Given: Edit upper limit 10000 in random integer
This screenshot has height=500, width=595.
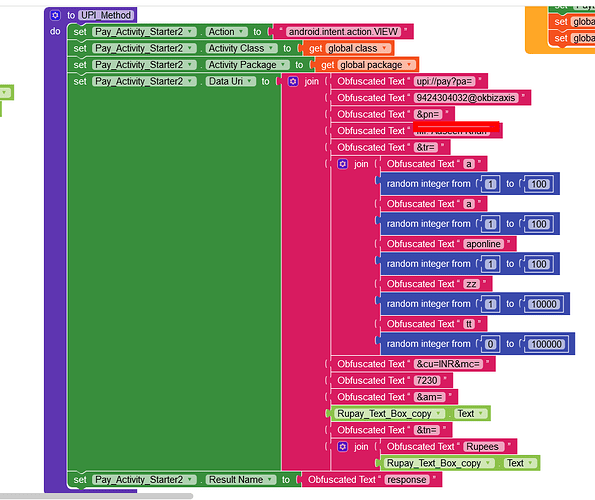Looking at the screenshot, I should click(544, 304).
